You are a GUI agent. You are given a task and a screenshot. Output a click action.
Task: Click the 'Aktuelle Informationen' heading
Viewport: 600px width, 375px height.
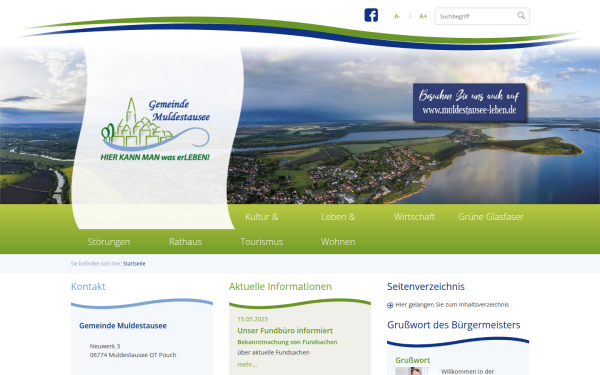point(280,286)
